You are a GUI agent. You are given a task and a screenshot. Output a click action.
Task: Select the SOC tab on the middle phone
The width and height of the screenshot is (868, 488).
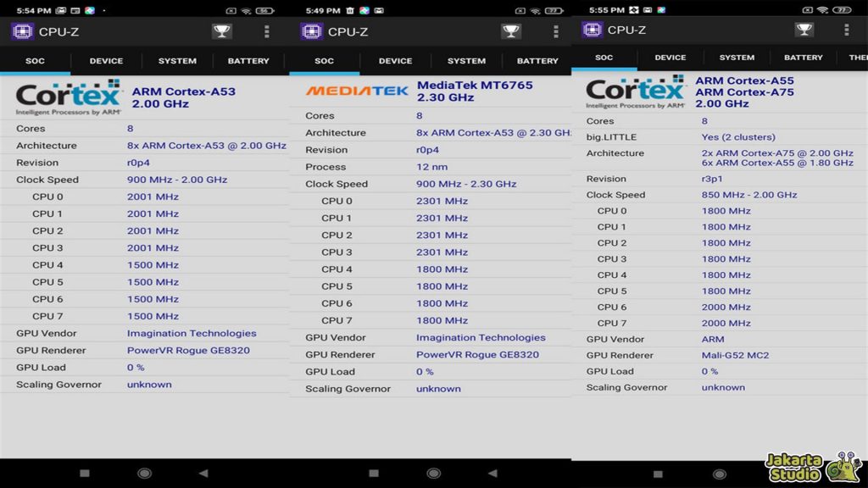coord(324,61)
